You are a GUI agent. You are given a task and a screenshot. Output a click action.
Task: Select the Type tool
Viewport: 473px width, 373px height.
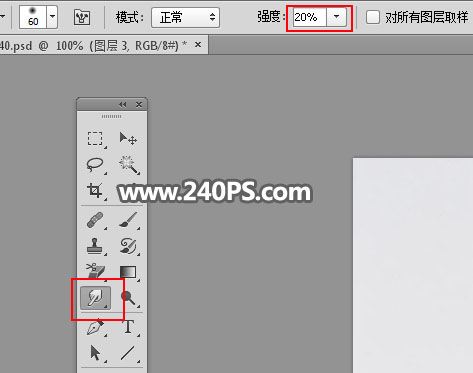tap(128, 327)
